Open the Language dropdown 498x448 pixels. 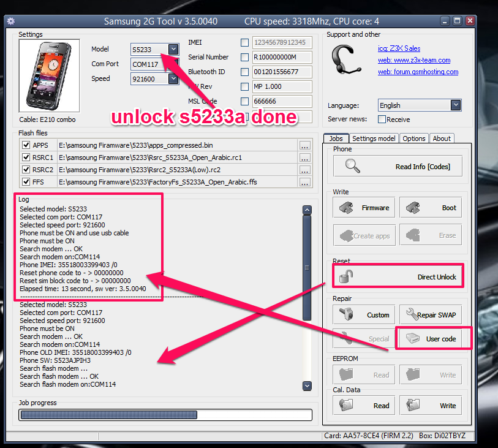[x=456, y=105]
